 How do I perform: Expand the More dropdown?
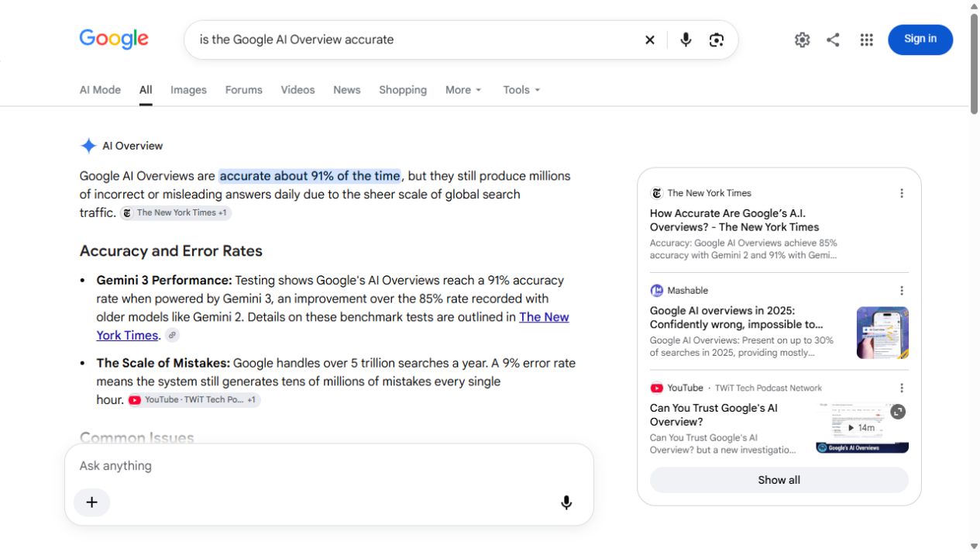tap(463, 90)
